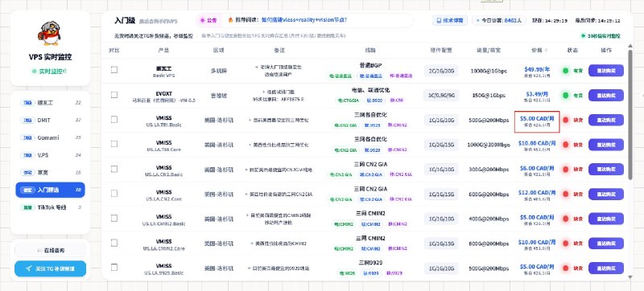Click the 1C/0.5G/5G hardware config cell
Image resolution: width=644 pixels, height=291 pixels.
pyautogui.click(x=441, y=95)
